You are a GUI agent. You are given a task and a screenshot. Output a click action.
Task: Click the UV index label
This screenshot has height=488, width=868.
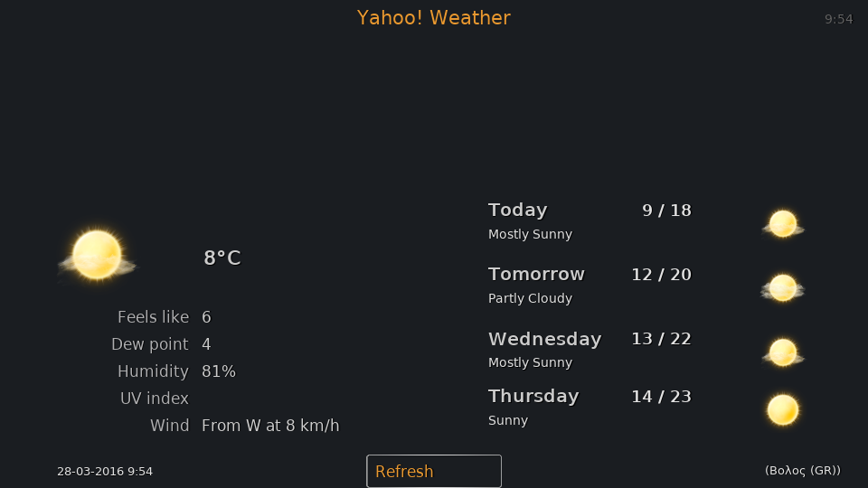[155, 399]
